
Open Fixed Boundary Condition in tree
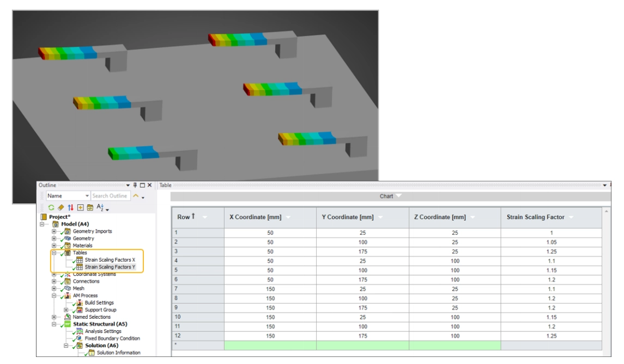click(112, 338)
